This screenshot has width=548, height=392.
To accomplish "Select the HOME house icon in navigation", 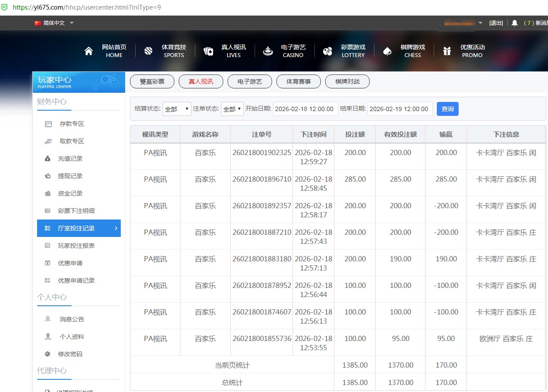I will point(88,51).
